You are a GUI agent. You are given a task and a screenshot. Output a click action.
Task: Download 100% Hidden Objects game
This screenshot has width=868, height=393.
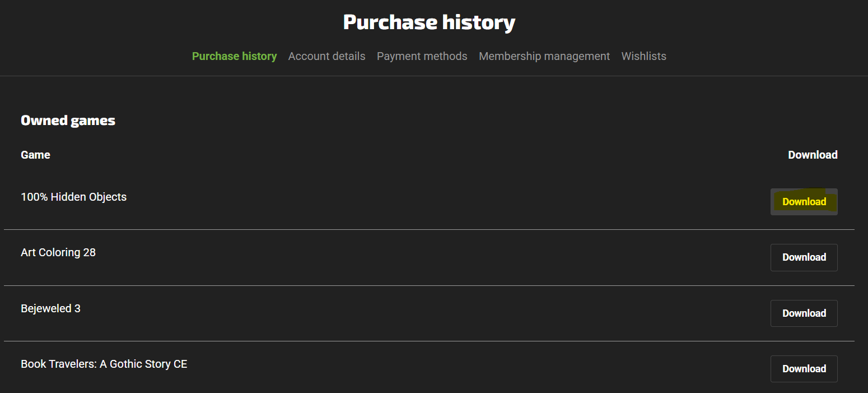[804, 202]
